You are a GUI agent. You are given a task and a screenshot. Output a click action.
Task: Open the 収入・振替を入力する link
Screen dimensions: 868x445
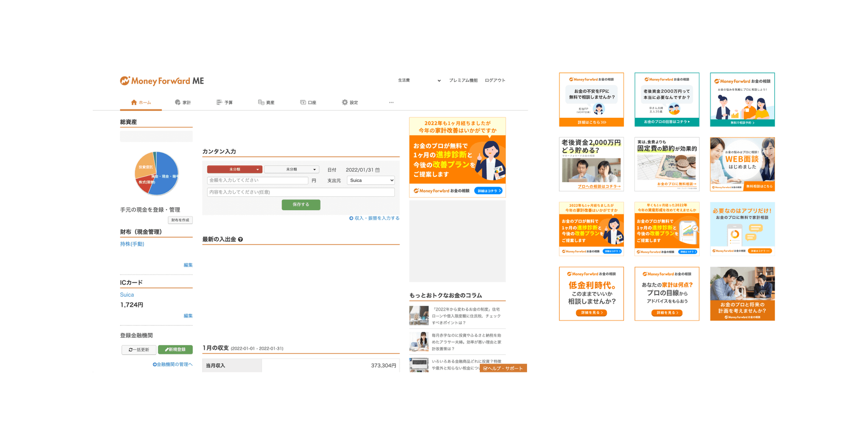pos(374,218)
